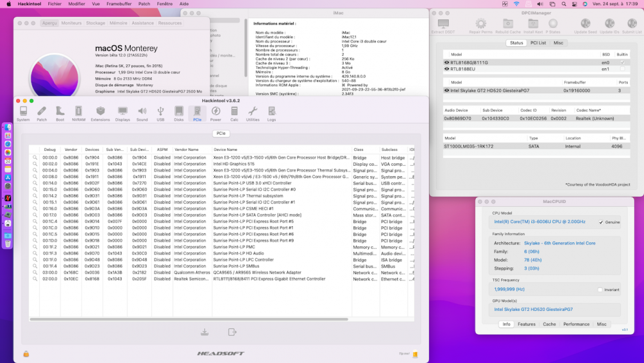Viewport: 644px width, 363px height.
Task: Click the export PCIe list icon
Action: coord(232,332)
